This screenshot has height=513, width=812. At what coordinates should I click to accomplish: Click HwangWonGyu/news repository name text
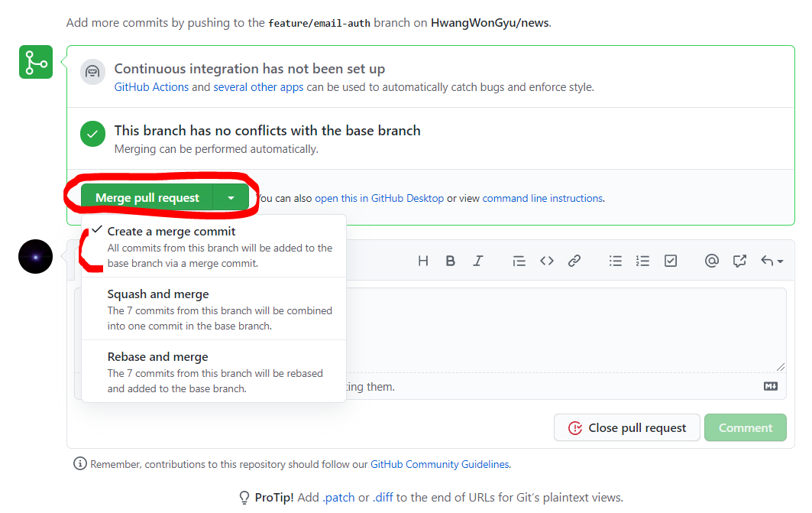[490, 23]
